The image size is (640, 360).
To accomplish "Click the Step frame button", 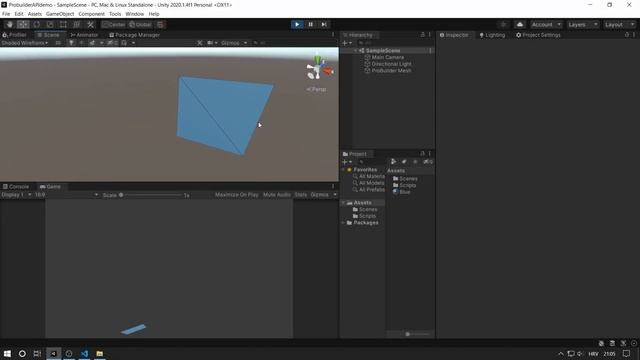I will [x=324, y=24].
